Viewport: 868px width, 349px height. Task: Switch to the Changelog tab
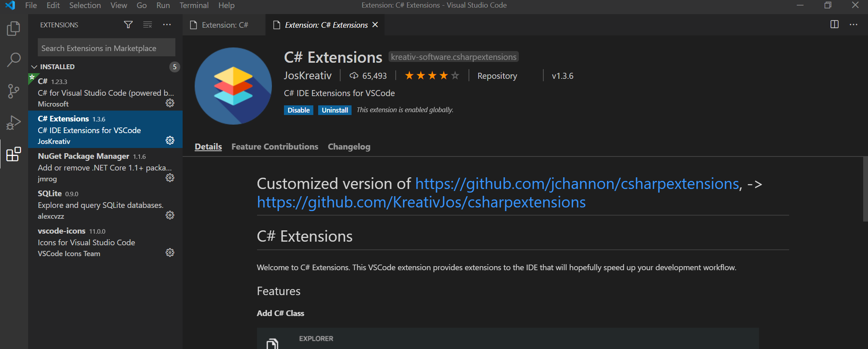[x=349, y=147]
